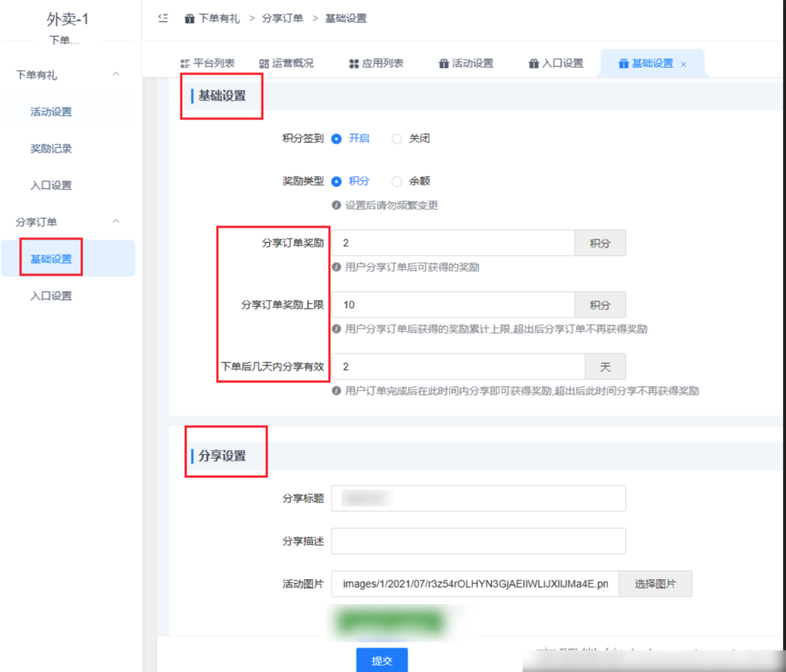Image resolution: width=786 pixels, height=672 pixels.
Task: Collapse the 分享订单 sidebar section
Action: 115,222
